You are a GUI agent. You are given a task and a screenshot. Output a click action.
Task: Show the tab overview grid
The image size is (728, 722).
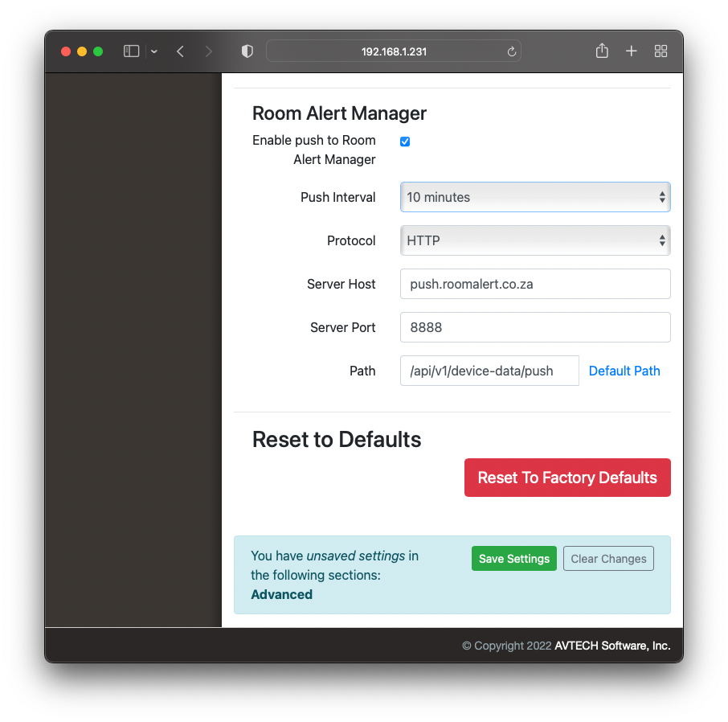point(661,51)
